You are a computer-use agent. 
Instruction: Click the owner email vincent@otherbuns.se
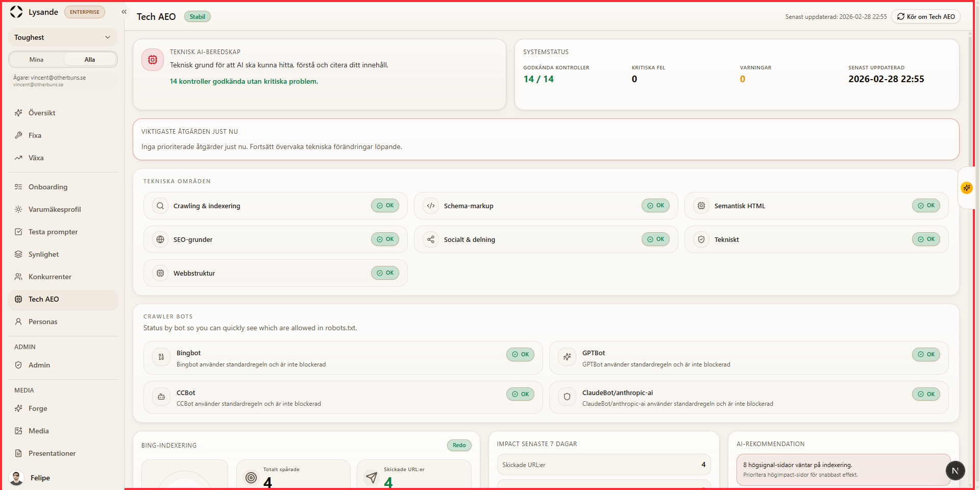pos(58,78)
